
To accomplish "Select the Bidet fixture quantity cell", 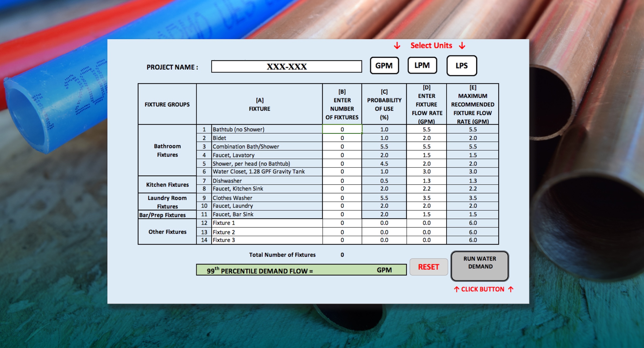I will click(342, 138).
